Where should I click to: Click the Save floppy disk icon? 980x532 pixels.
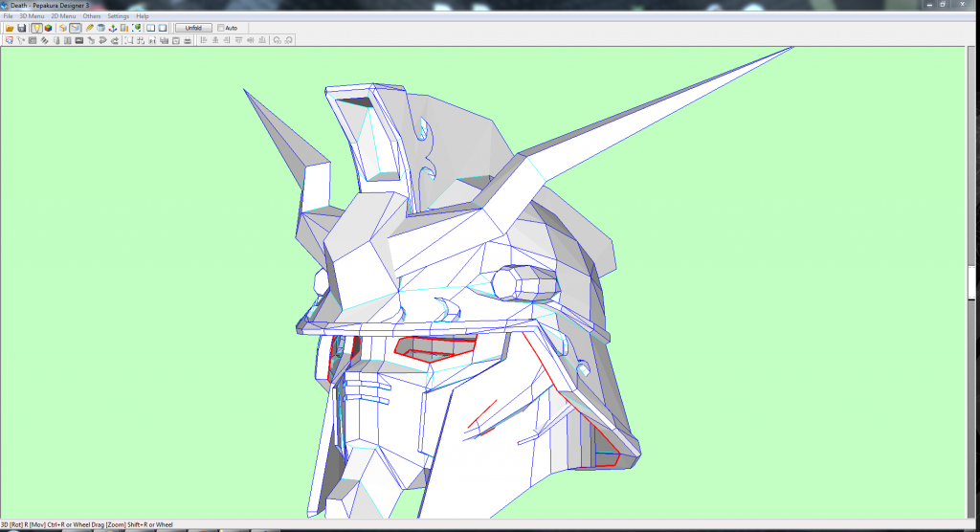coord(21,28)
